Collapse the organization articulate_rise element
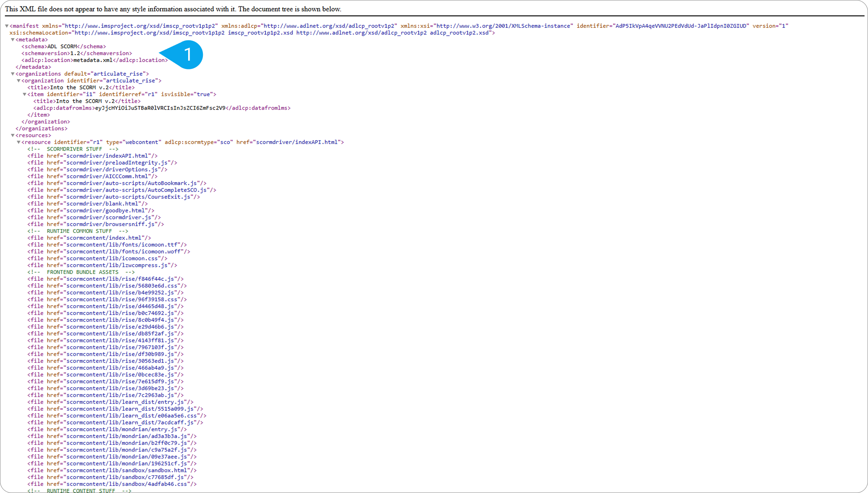The width and height of the screenshot is (868, 493). pos(18,80)
